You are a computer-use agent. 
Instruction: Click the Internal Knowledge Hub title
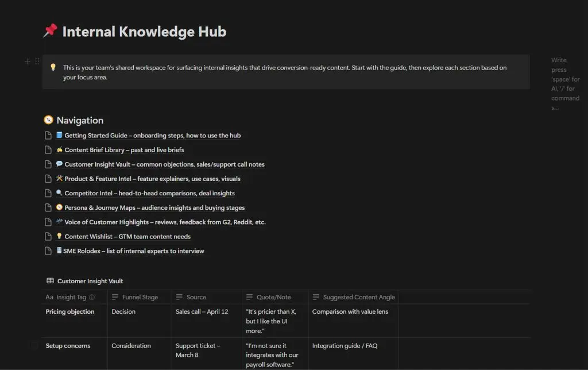point(144,32)
